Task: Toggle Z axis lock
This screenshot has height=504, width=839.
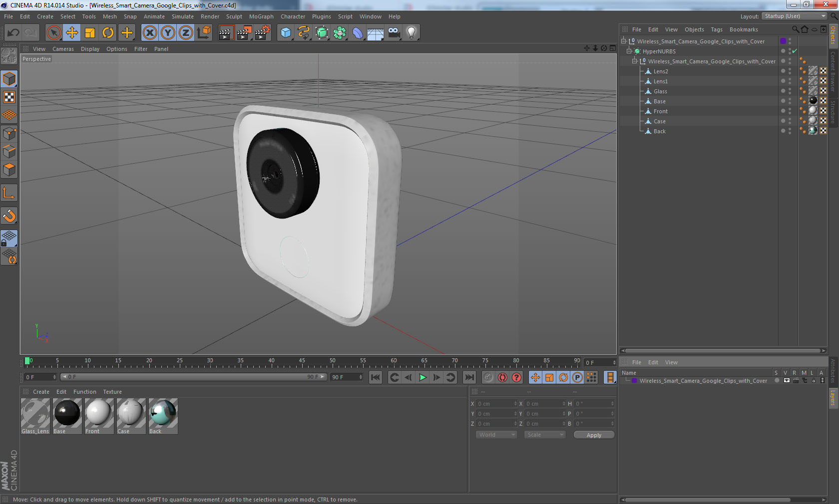Action: [186, 33]
